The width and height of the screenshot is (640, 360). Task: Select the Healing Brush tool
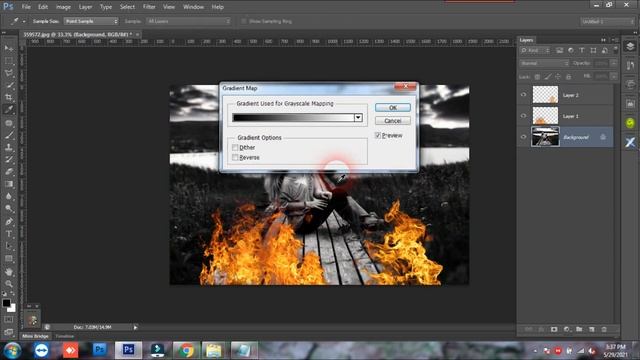pyautogui.click(x=9, y=122)
